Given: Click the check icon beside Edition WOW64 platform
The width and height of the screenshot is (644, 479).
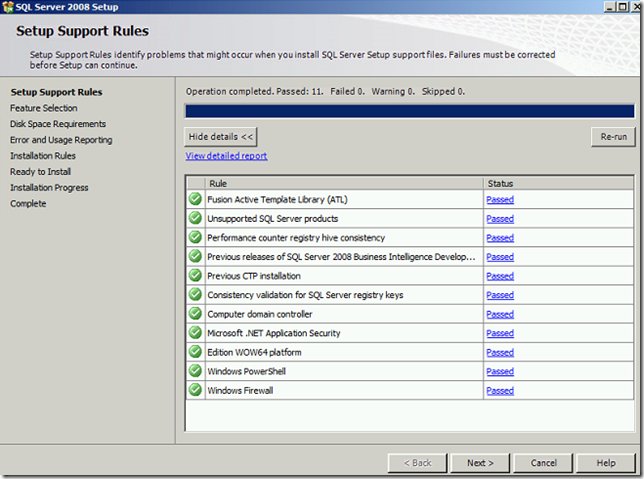Looking at the screenshot, I should click(x=196, y=352).
